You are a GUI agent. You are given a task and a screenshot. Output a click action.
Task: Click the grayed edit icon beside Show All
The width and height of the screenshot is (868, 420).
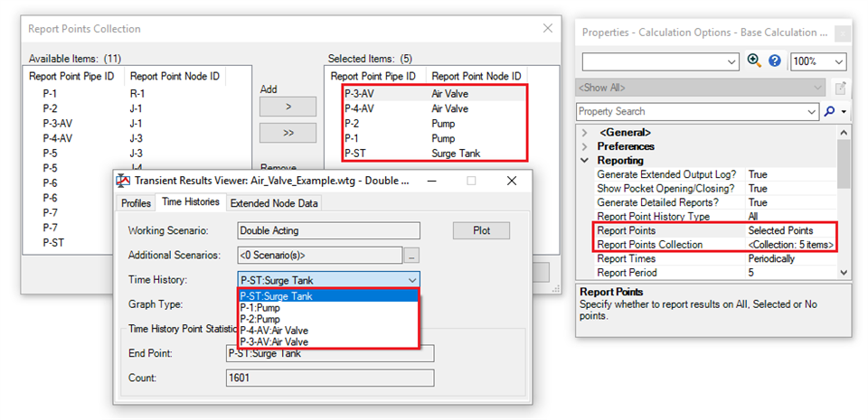pyautogui.click(x=840, y=88)
